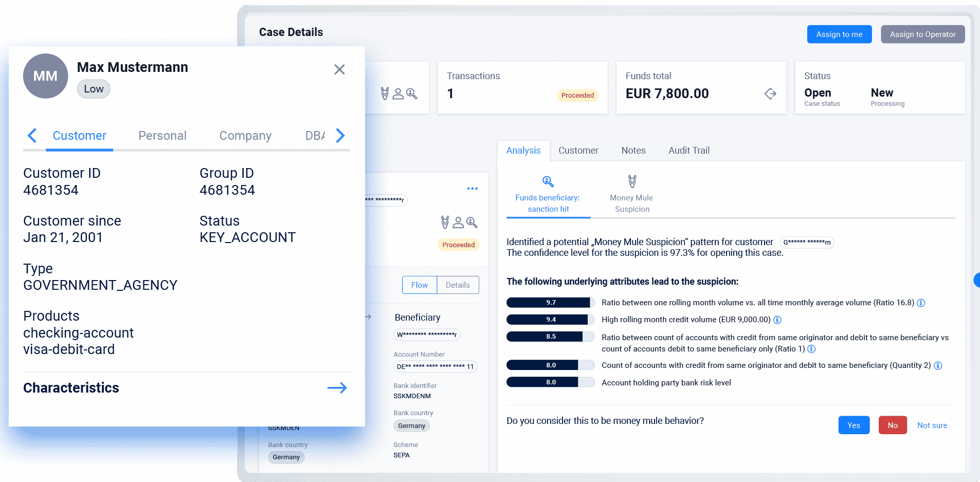Click the arrow left of Beneficiary heading
Screen dimensions: 980x482
pos(368,317)
